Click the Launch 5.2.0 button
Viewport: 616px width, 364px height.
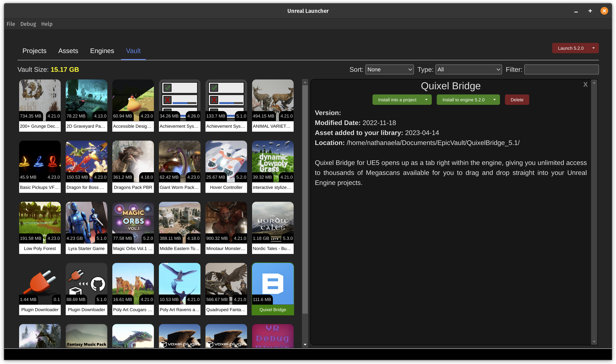[571, 48]
